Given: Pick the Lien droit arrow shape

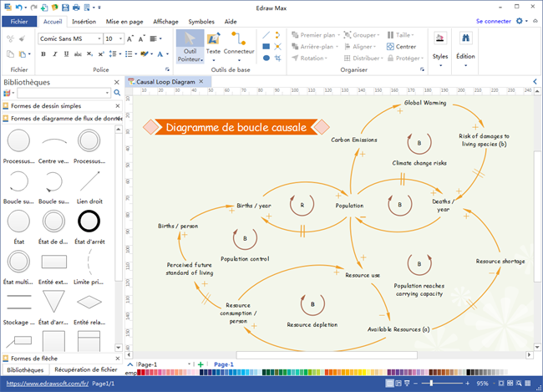Looking at the screenshot, I should click(x=89, y=180).
